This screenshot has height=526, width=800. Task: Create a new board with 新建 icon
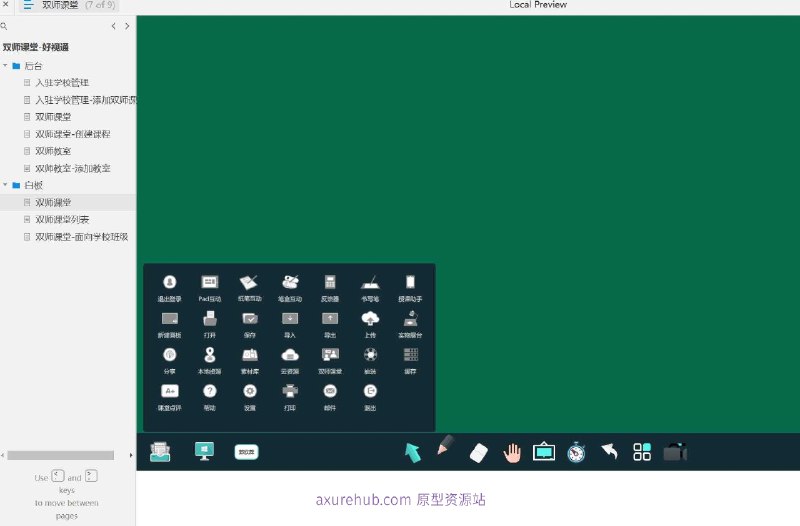169,319
